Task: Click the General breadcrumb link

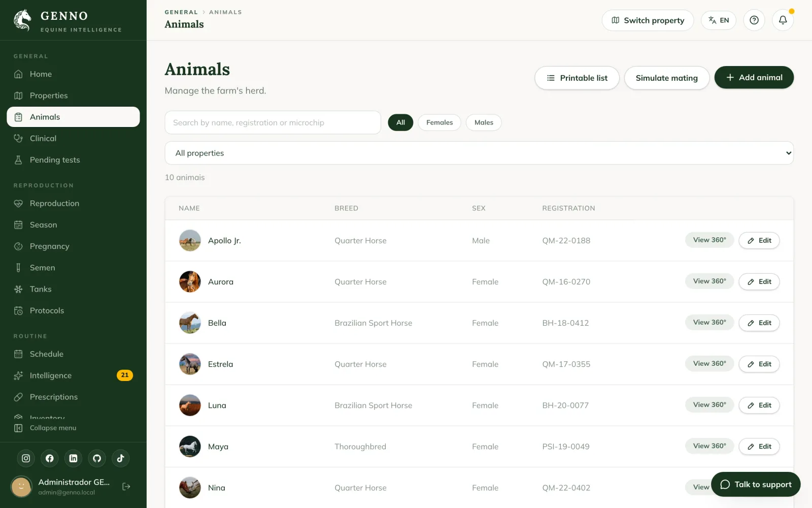Action: click(181, 12)
